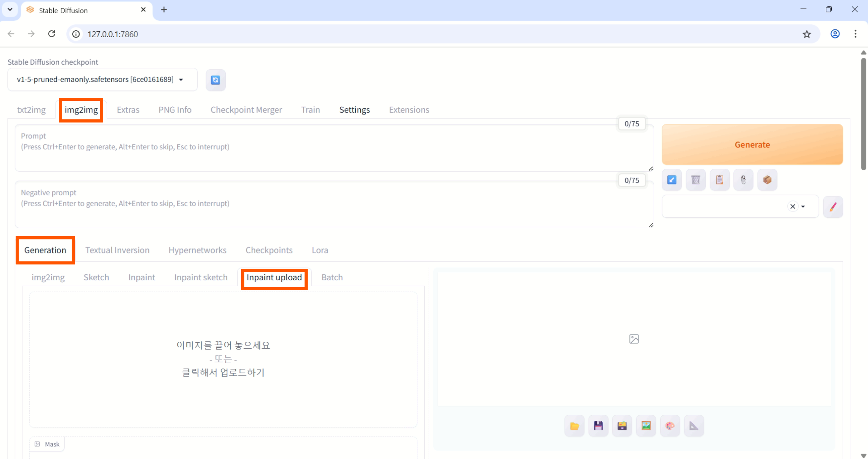Click the clipboard apply-styles icon
The image size is (868, 459).
click(719, 180)
